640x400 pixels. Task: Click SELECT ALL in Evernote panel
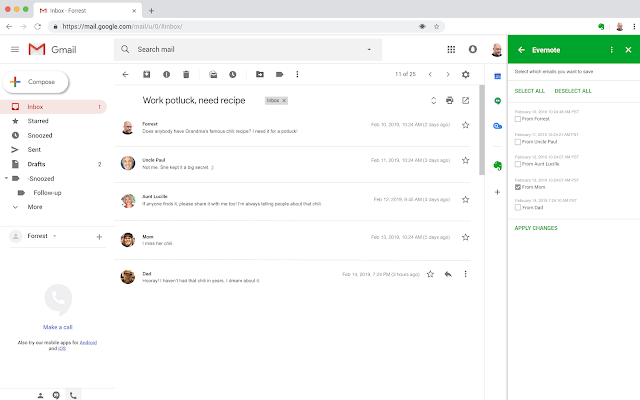coord(529,91)
